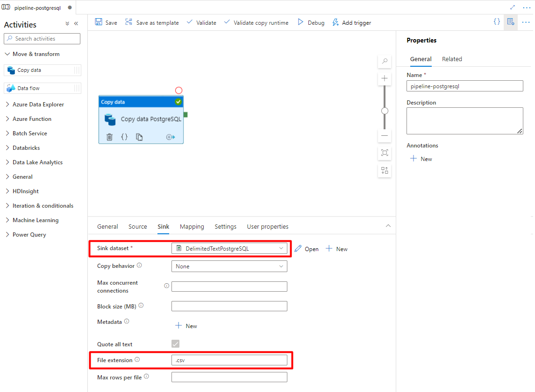535x392 pixels.
Task: Open the Related tab in Properties
Action: (452, 59)
